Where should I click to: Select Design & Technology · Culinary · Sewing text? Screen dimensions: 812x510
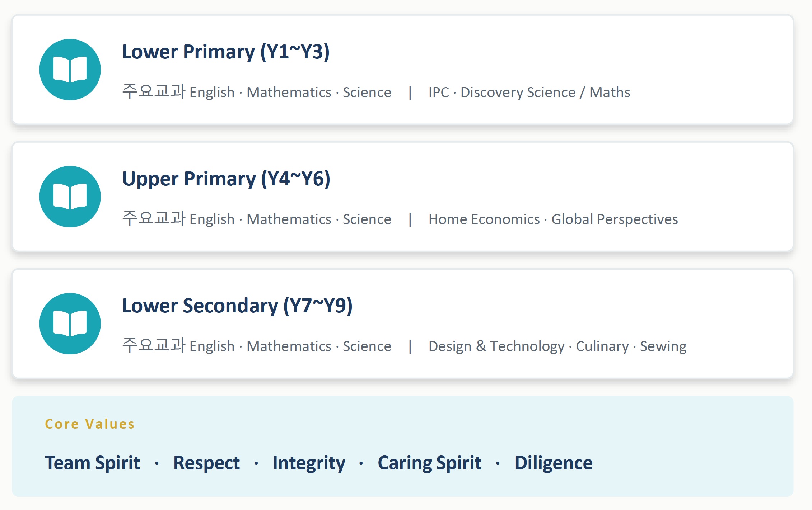click(x=557, y=346)
